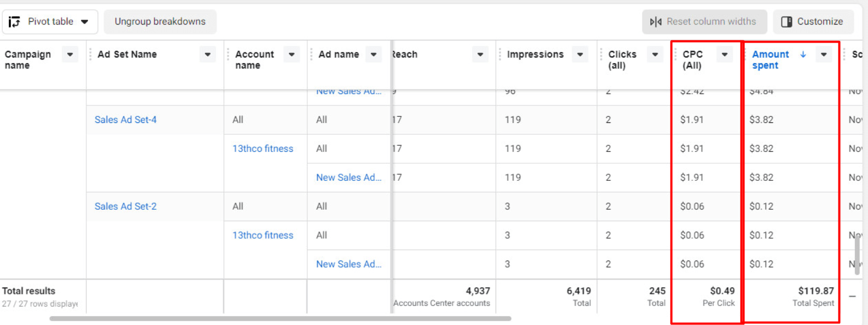Open the Ad Set Name column dropdown

(x=207, y=55)
